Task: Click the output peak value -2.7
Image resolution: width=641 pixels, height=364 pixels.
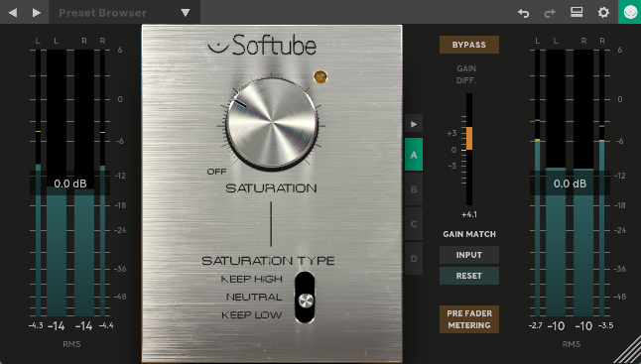Action: point(536,325)
